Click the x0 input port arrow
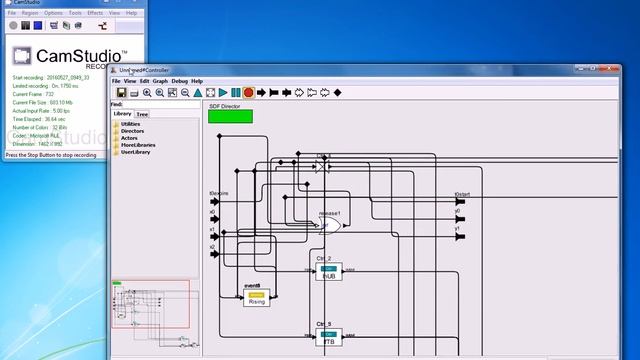Viewport: 640px width, 360px height. tap(215, 219)
